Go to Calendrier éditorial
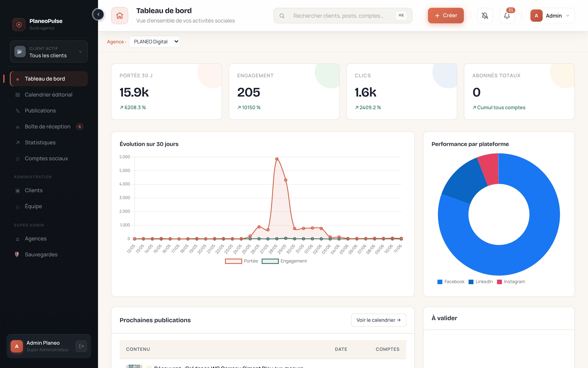This screenshot has height=368, width=588. (49, 95)
